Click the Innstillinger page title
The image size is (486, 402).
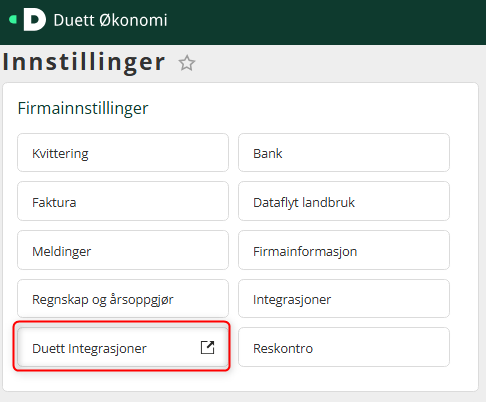tap(84, 63)
